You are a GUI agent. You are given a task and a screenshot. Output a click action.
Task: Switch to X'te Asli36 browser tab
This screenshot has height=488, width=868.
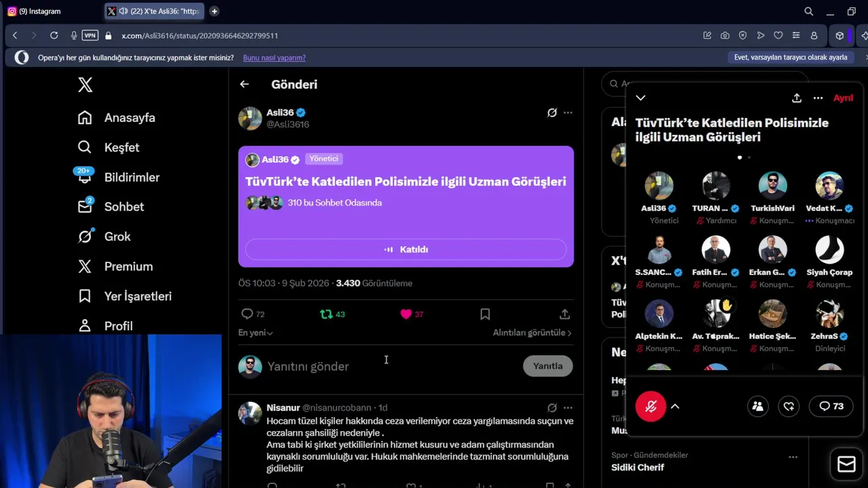pos(155,11)
